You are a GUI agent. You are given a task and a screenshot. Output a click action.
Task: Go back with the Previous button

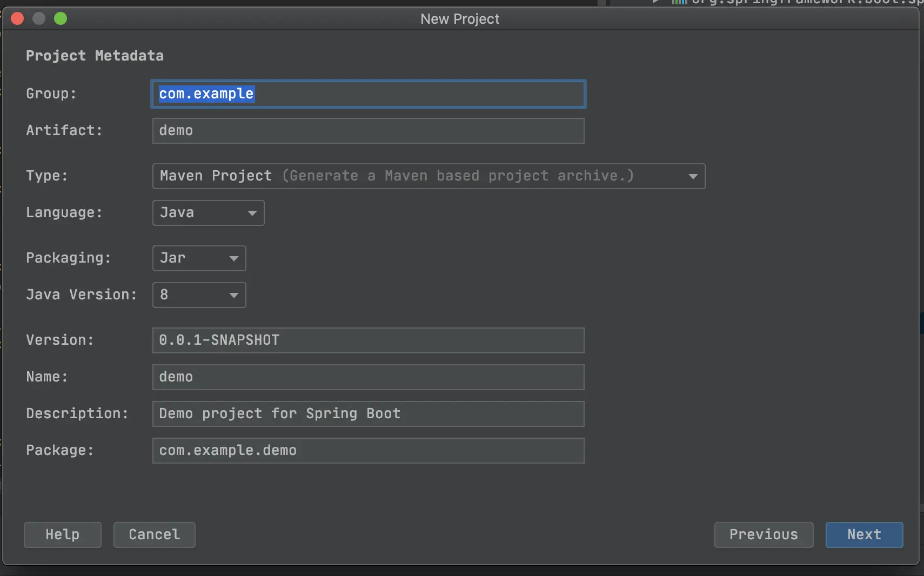coord(763,535)
